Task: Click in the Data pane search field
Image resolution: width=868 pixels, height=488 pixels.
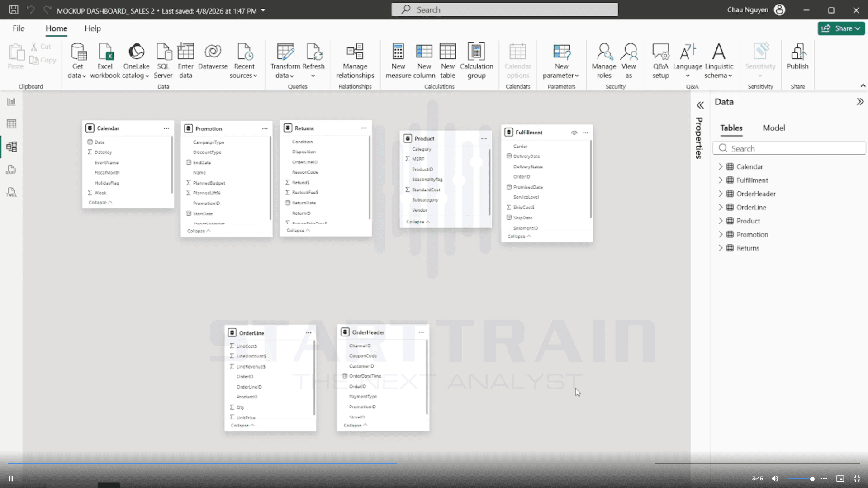Action: click(789, 148)
